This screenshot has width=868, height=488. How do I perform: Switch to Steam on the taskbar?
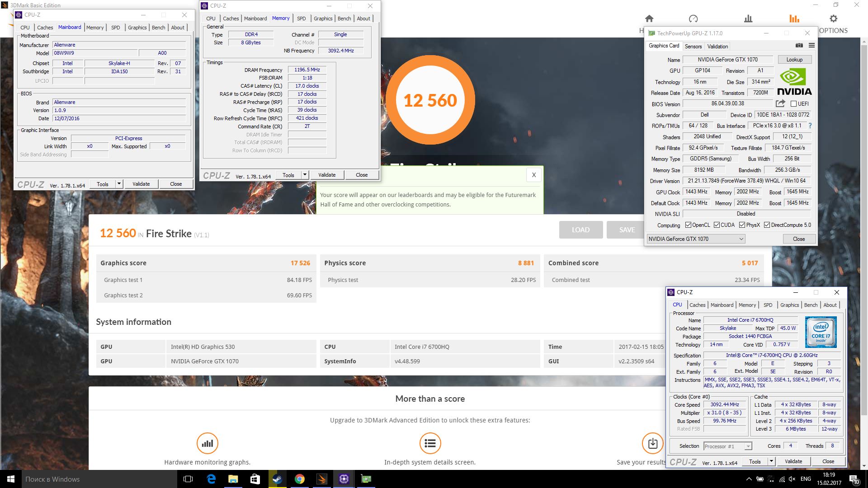(277, 479)
